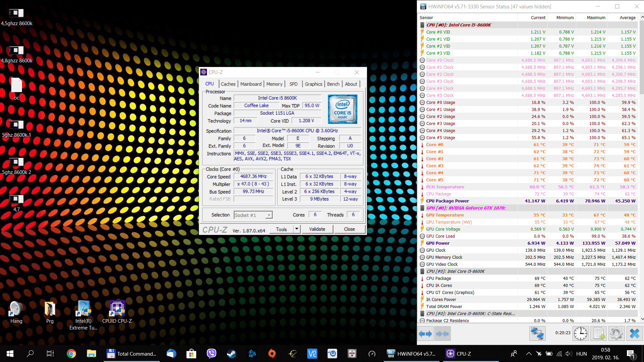
Task: Select the '5ghz 8600k 1' desktop icon
Action: tap(16, 129)
